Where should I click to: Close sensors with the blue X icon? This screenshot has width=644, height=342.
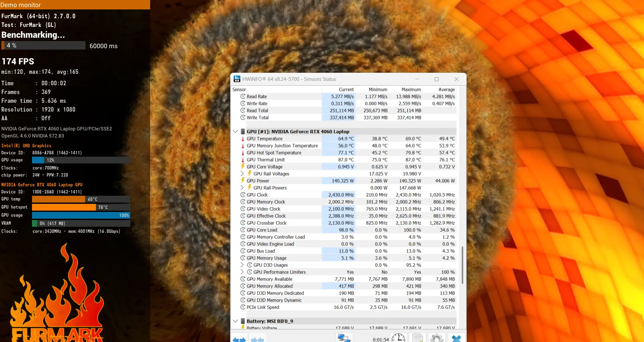pyautogui.click(x=456, y=338)
